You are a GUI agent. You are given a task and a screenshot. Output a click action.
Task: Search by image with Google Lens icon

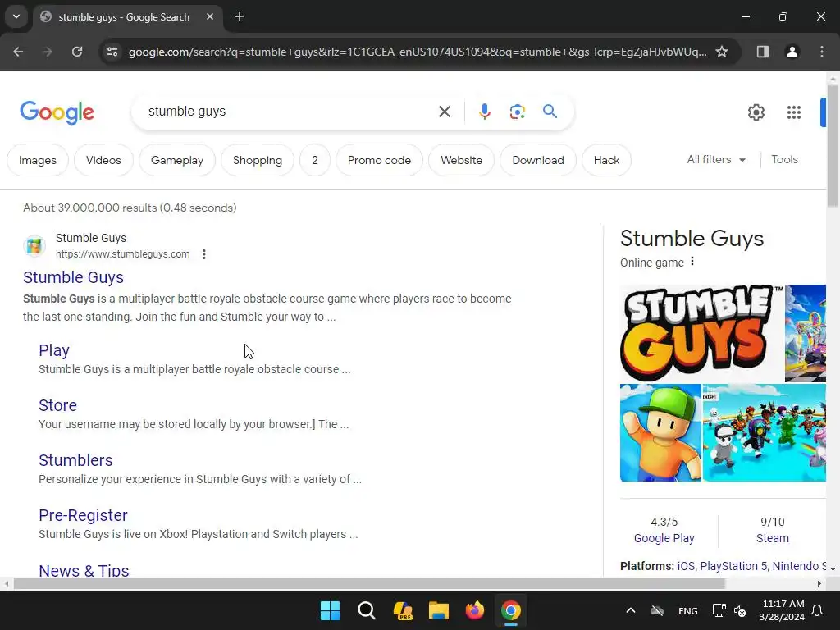(517, 112)
